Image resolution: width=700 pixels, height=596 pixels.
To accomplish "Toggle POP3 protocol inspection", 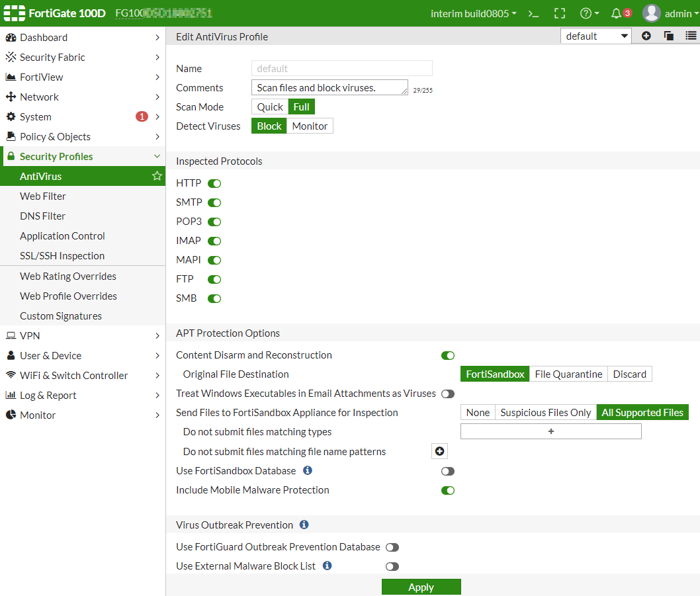I will [x=214, y=222].
